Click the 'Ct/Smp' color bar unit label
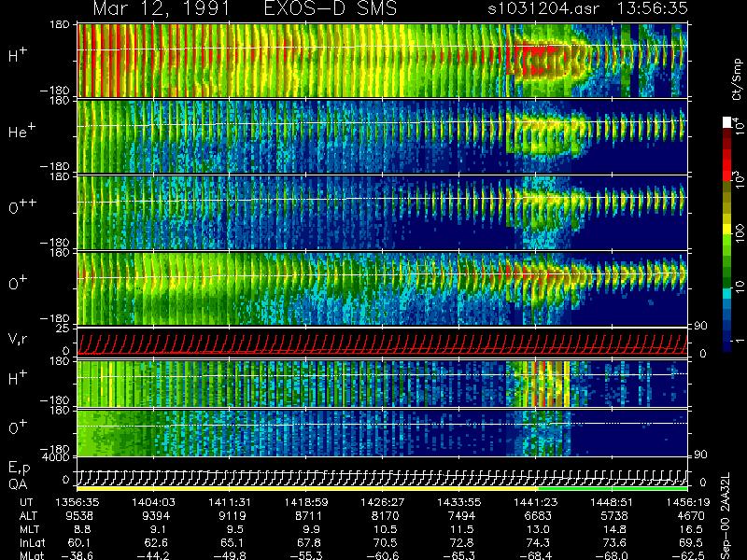 pyautogui.click(x=737, y=79)
